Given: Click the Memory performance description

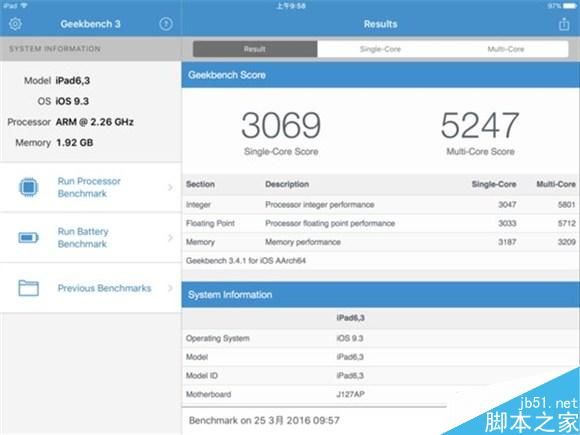Looking at the screenshot, I should coord(303,242).
